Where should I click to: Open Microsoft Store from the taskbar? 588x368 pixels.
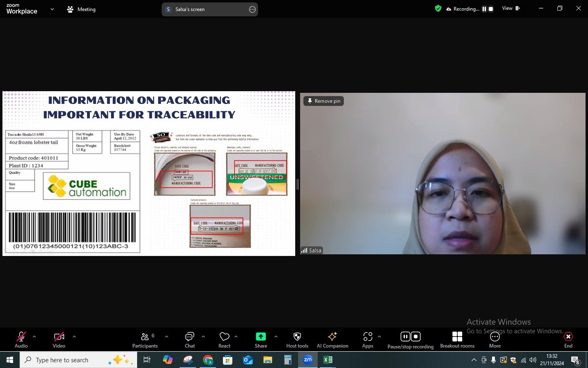coord(228,360)
